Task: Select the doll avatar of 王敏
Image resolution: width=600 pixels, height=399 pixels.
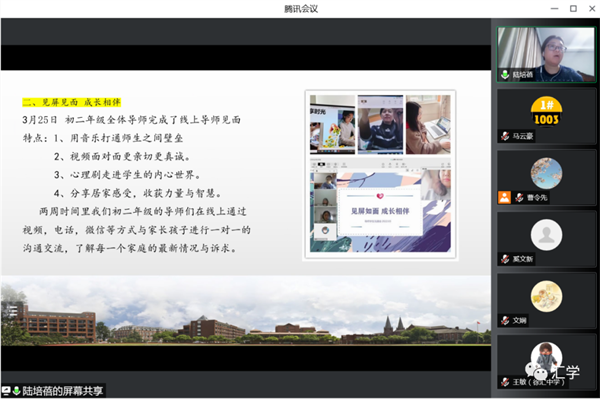Action: point(546,357)
